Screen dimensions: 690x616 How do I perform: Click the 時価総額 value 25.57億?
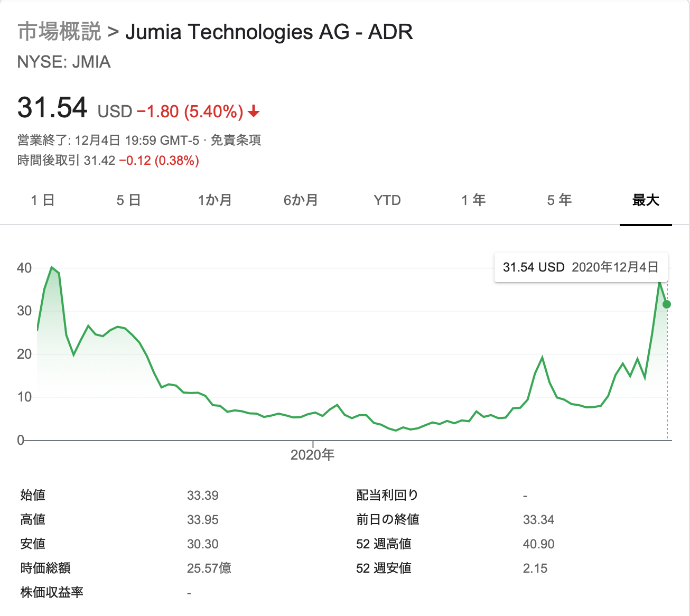[x=209, y=568]
